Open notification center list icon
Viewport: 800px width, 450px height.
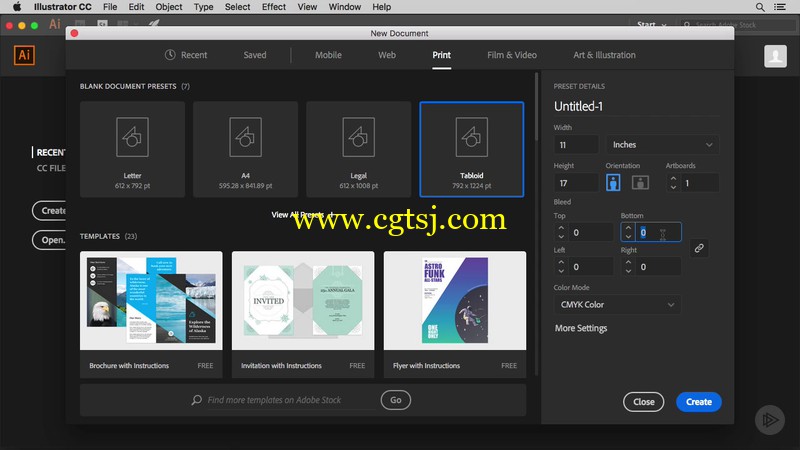click(780, 7)
